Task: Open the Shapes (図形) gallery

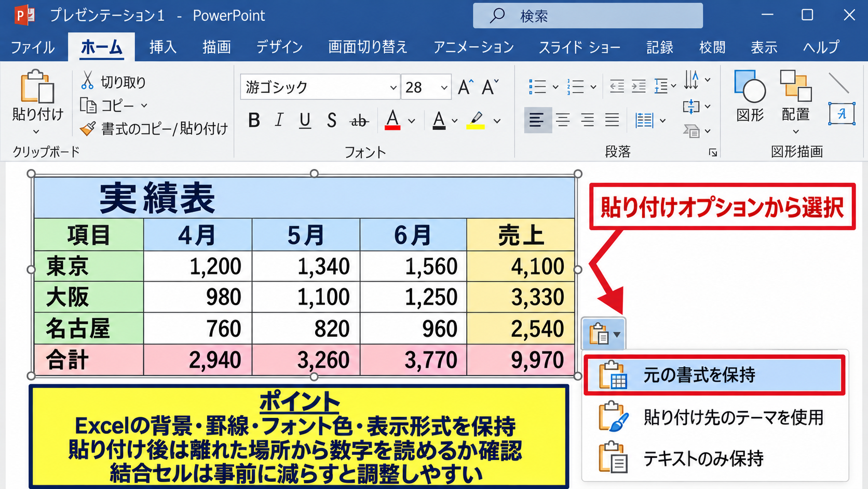Action: [x=750, y=96]
